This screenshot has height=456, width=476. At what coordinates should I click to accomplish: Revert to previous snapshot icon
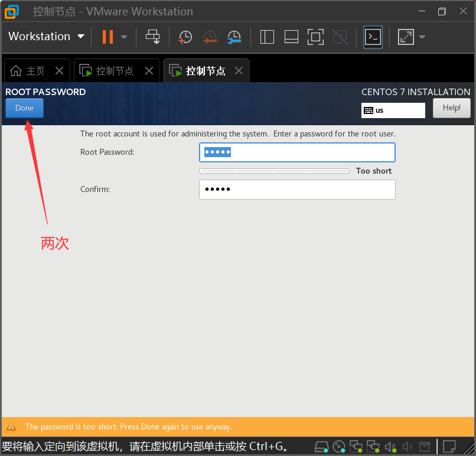click(210, 37)
